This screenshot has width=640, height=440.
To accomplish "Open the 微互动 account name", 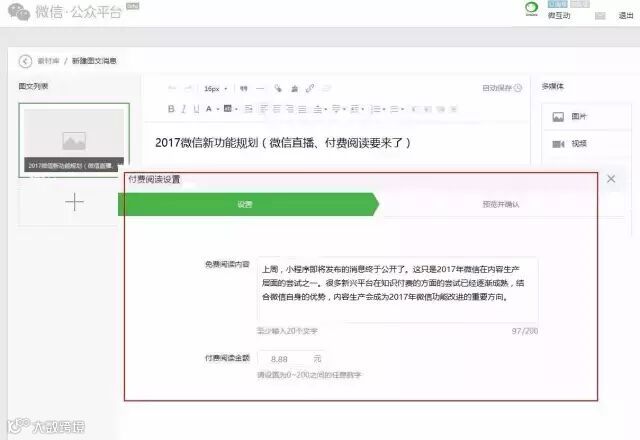I will [x=559, y=16].
